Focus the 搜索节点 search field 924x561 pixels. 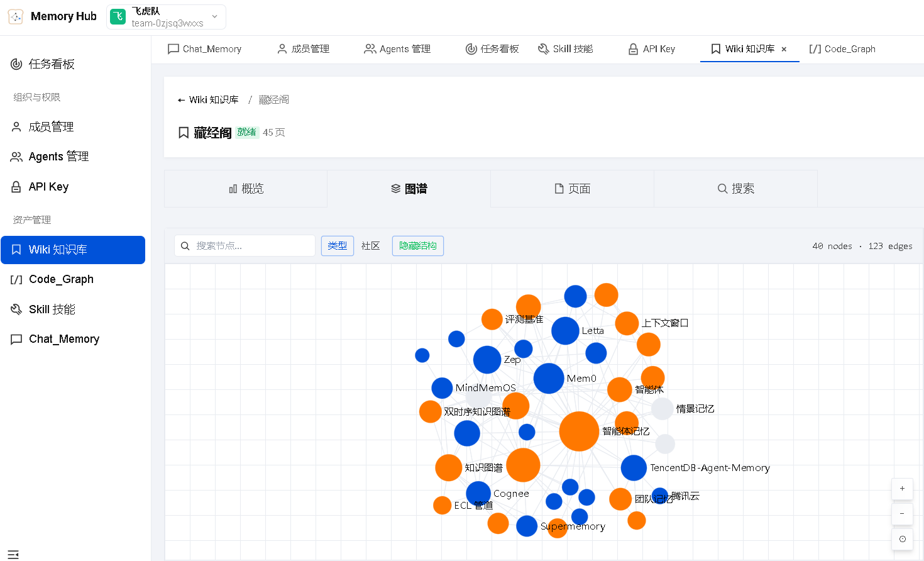coord(245,246)
